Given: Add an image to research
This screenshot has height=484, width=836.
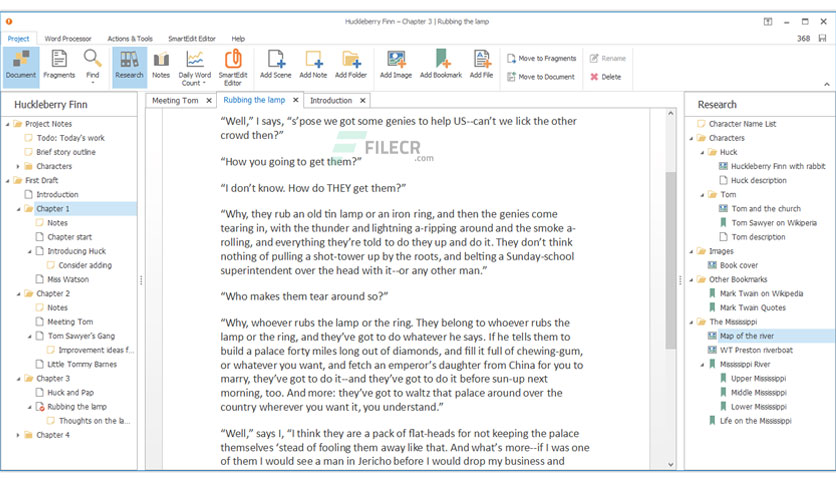Looking at the screenshot, I should point(396,66).
